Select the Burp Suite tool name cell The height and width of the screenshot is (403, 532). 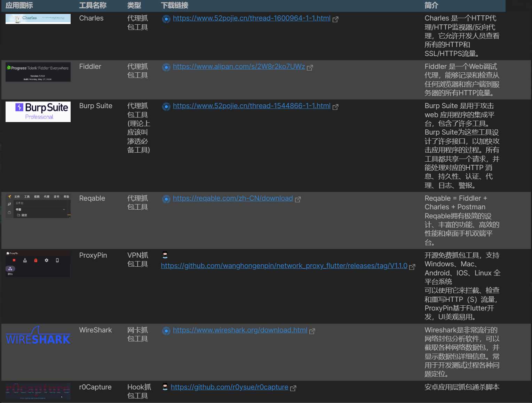click(96, 106)
